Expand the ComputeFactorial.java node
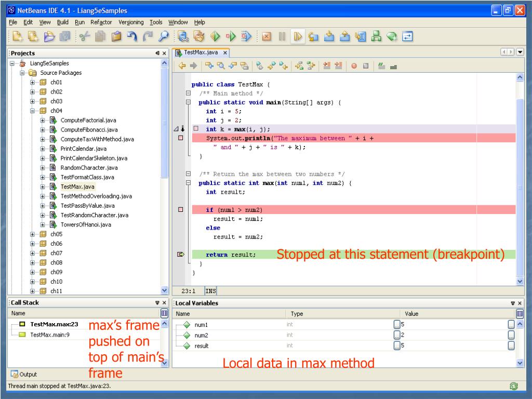The image size is (532, 399). pos(43,121)
